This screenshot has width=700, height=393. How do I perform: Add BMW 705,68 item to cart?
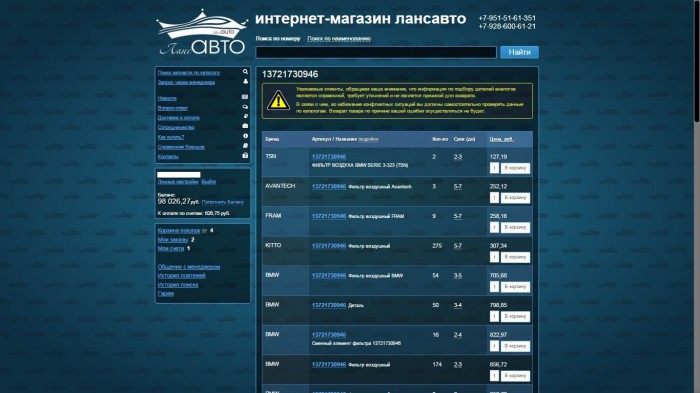[x=515, y=287]
